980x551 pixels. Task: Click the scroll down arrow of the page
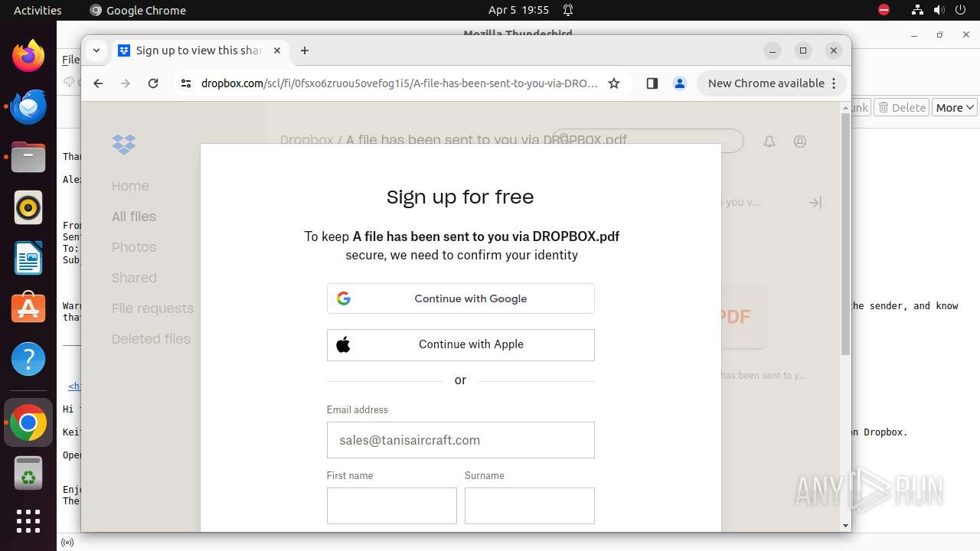(x=845, y=526)
